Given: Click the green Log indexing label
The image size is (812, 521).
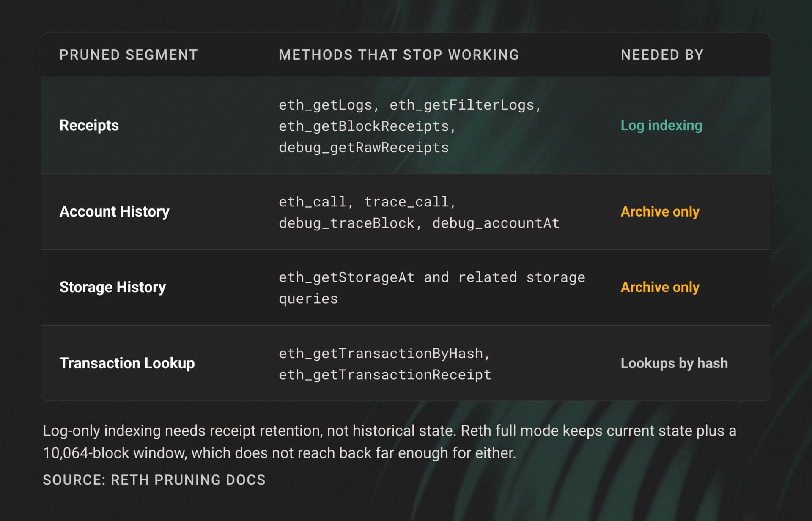Looking at the screenshot, I should tap(661, 125).
